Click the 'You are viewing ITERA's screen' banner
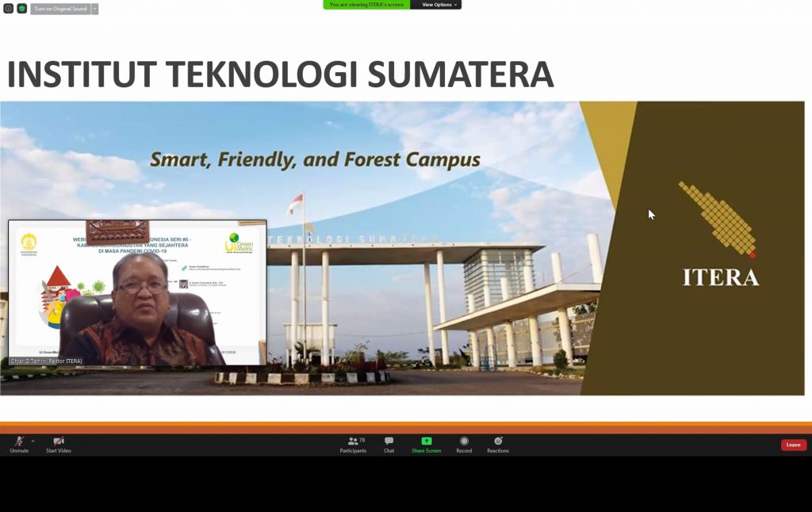The width and height of the screenshot is (812, 512). (x=366, y=5)
